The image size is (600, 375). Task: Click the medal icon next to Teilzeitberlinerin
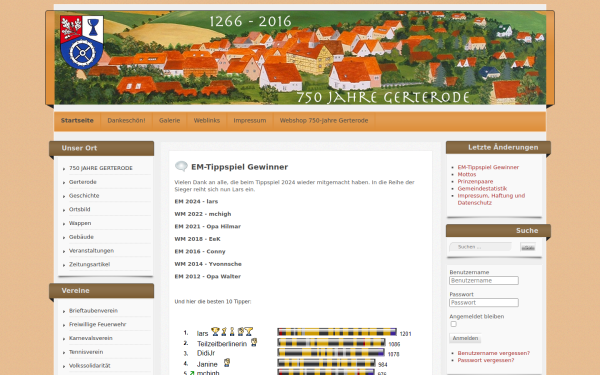(254, 342)
